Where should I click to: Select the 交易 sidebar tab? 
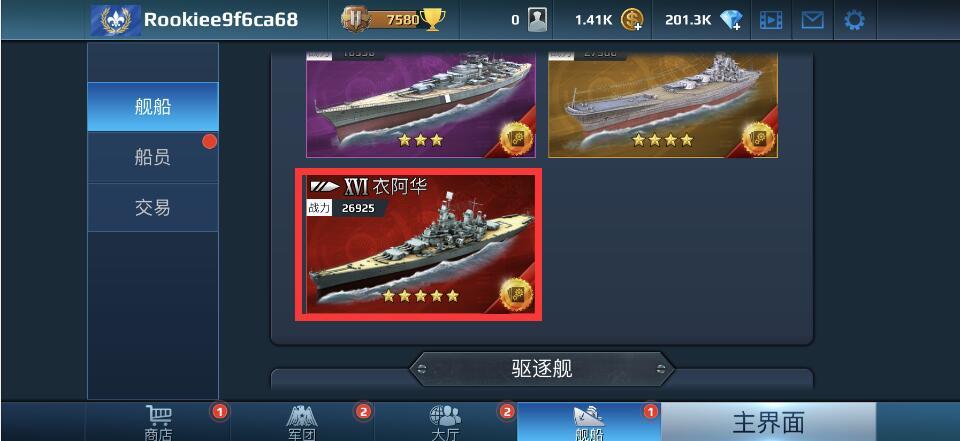(153, 208)
